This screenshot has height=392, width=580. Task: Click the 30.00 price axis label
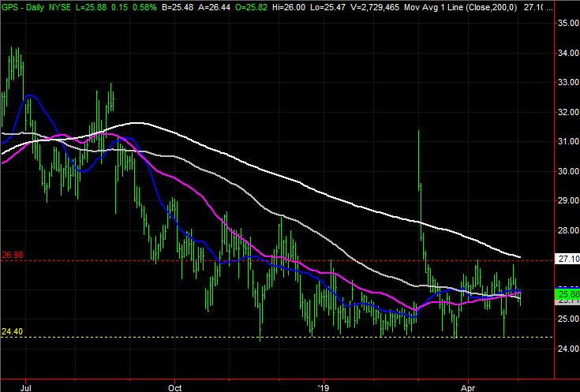[x=564, y=171]
